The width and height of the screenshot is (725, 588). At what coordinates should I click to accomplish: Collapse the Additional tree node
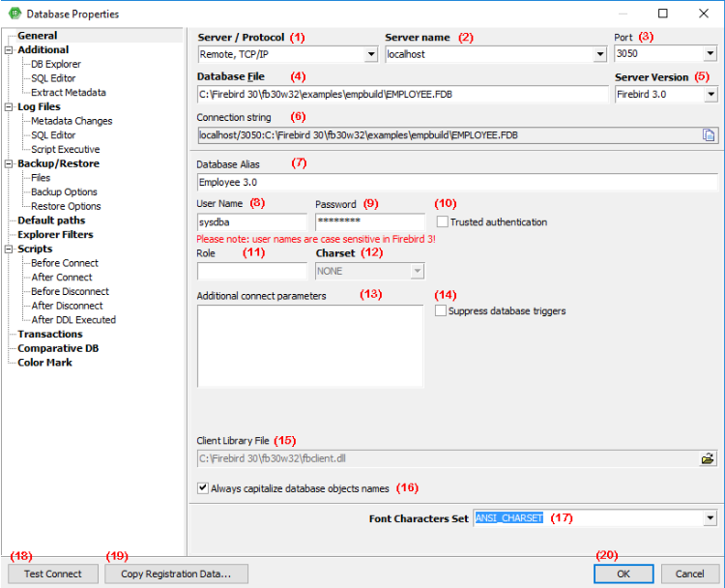click(9, 50)
